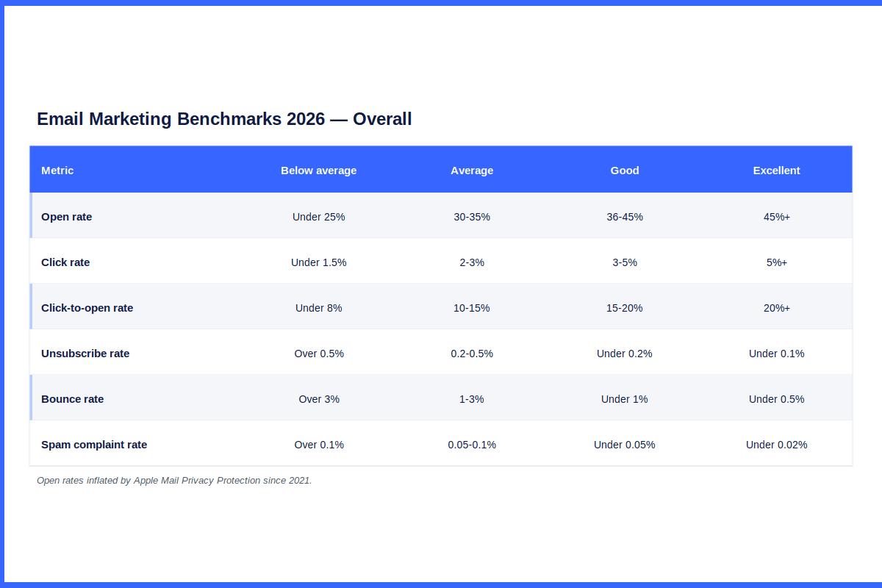Click the 'Click-to-open rate' row label
The image size is (882, 588).
(x=87, y=308)
